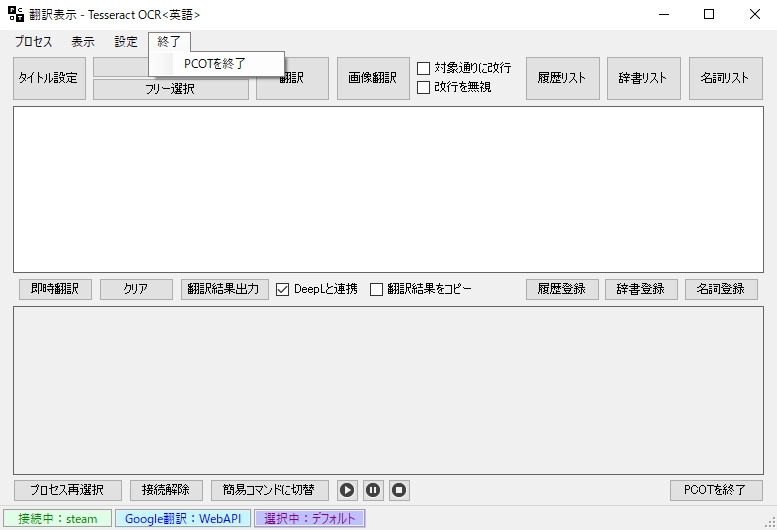Click the bottom-right PCOTを終了 button

[x=716, y=490]
